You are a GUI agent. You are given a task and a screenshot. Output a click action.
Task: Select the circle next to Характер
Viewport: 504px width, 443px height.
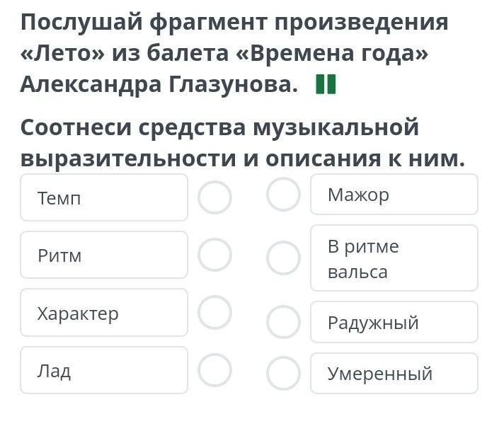(214, 312)
